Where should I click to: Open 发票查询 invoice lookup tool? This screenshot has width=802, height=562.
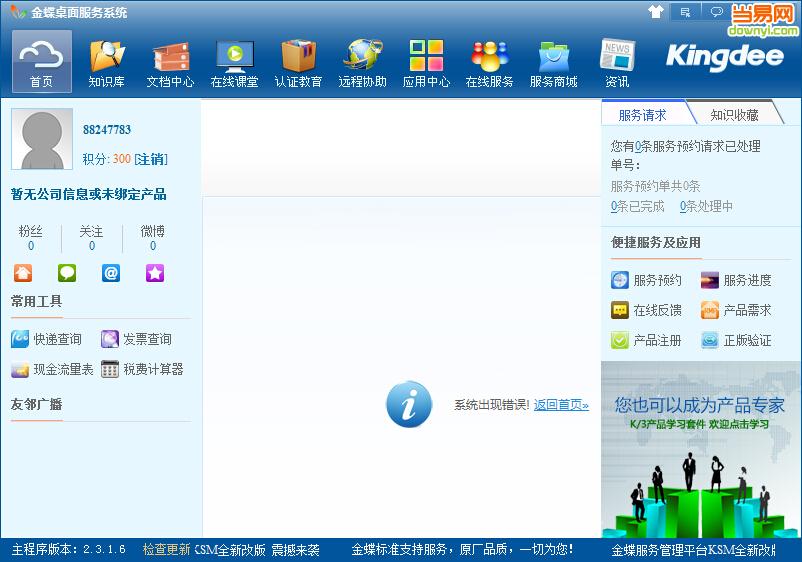(136, 339)
